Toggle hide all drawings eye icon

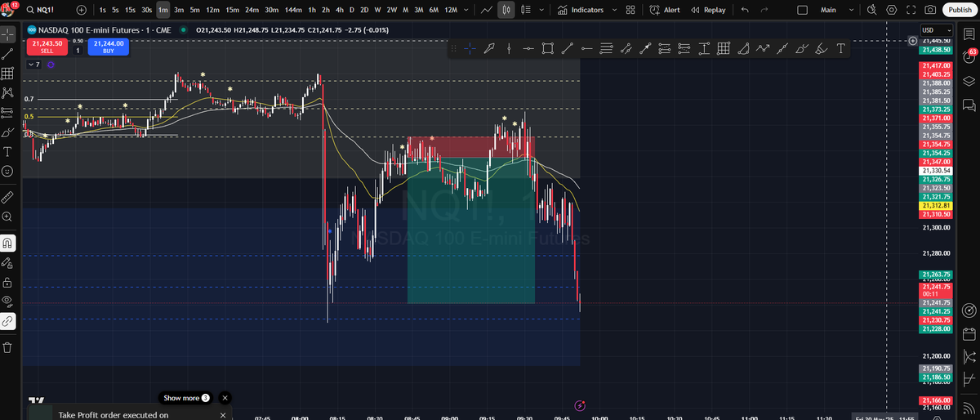pos(7,302)
